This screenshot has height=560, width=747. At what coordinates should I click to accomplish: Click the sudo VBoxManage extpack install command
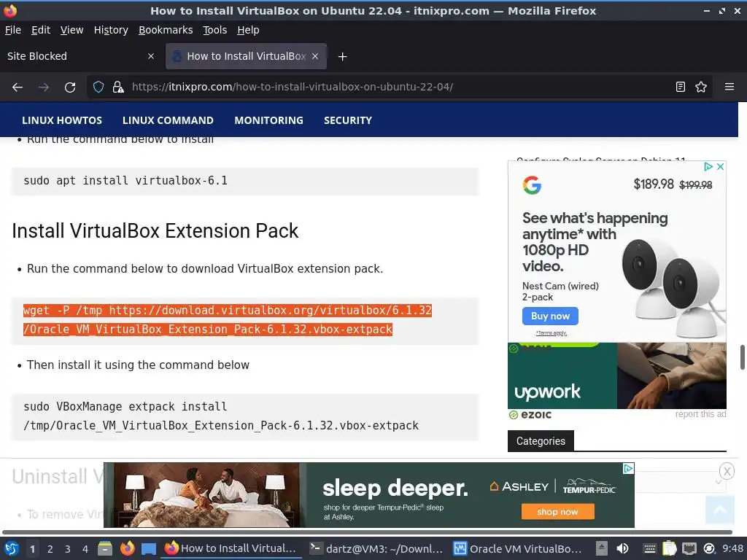(x=221, y=416)
